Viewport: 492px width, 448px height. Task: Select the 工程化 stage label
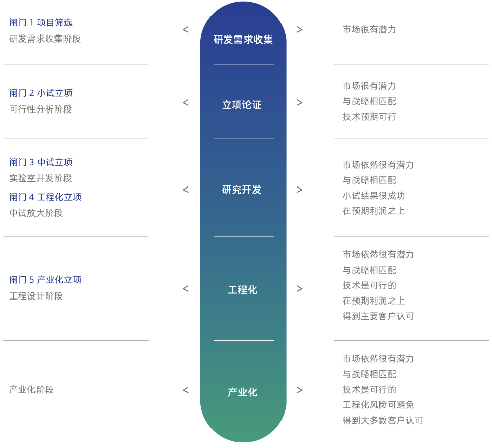pos(242,290)
